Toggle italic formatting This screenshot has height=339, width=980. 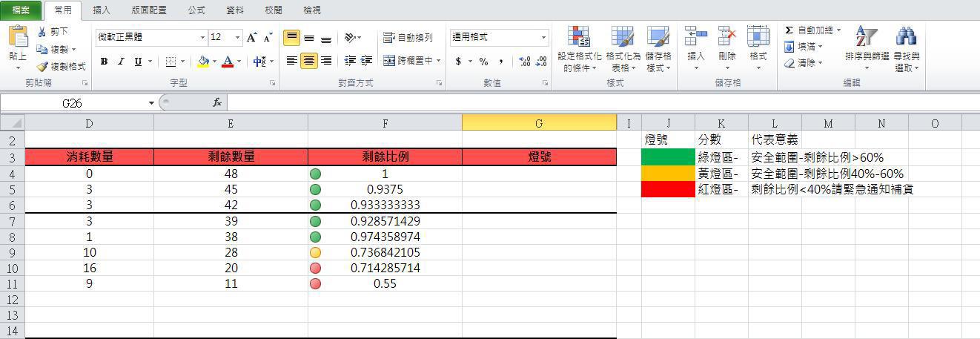(x=121, y=62)
